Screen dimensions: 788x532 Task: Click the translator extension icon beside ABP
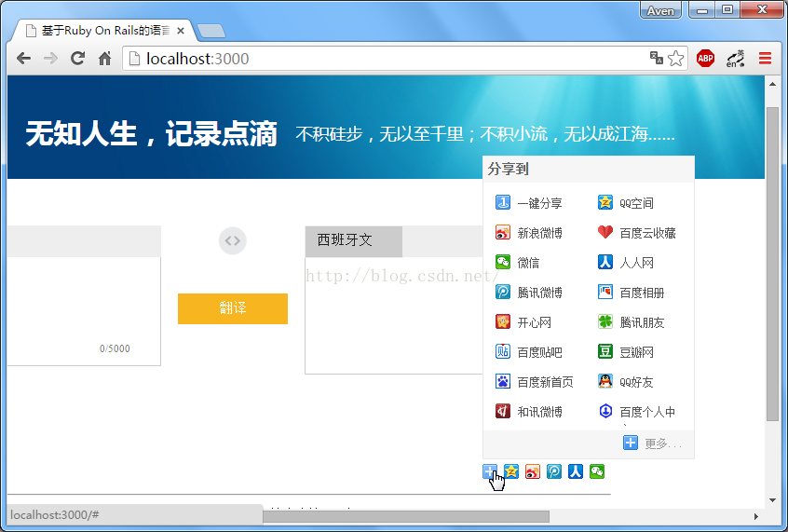tap(735, 59)
